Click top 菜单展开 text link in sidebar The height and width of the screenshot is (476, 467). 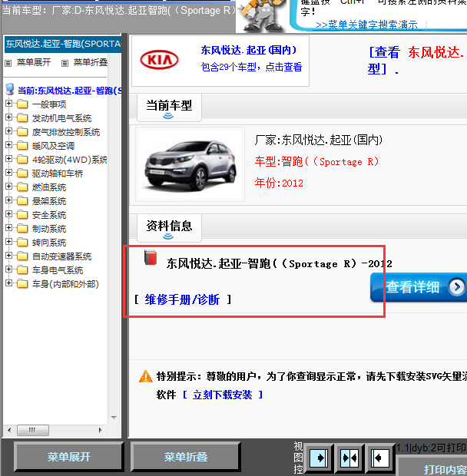(34, 62)
